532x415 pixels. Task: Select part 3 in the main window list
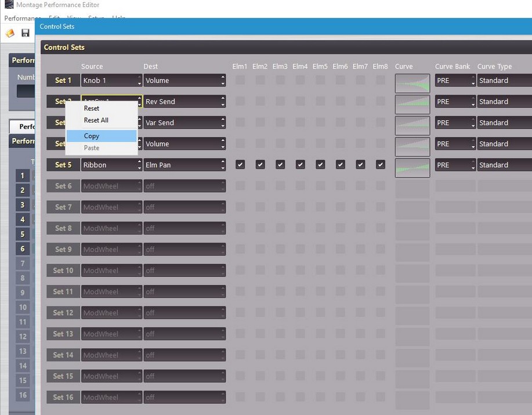click(23, 205)
